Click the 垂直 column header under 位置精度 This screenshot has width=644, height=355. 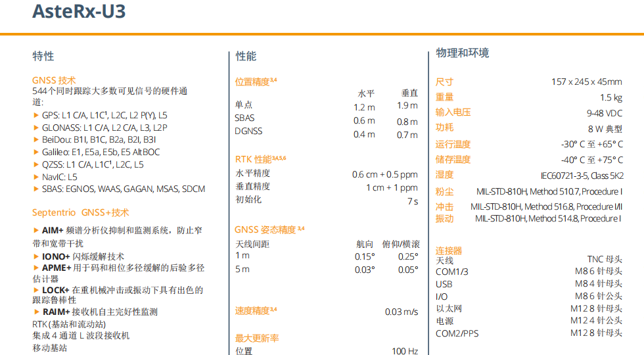[409, 93]
